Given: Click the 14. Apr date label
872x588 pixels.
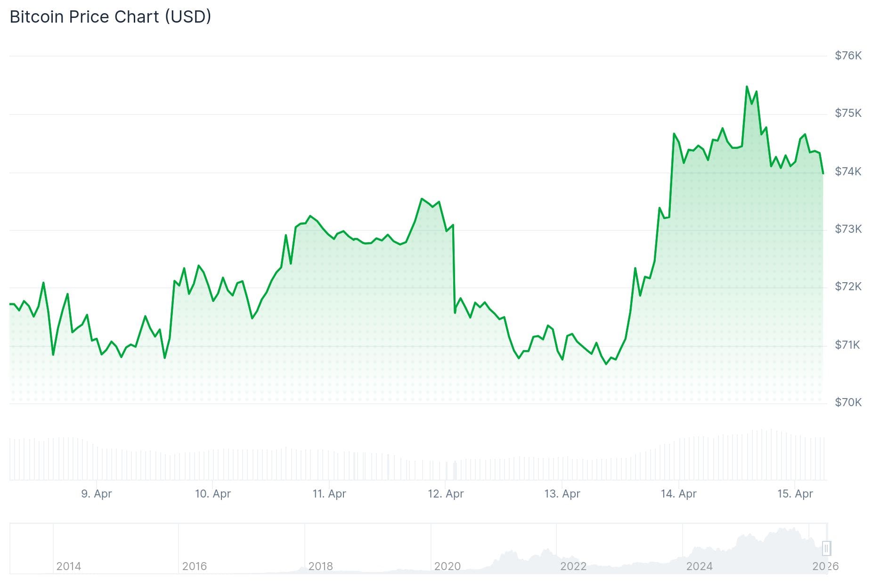Looking at the screenshot, I should [678, 494].
